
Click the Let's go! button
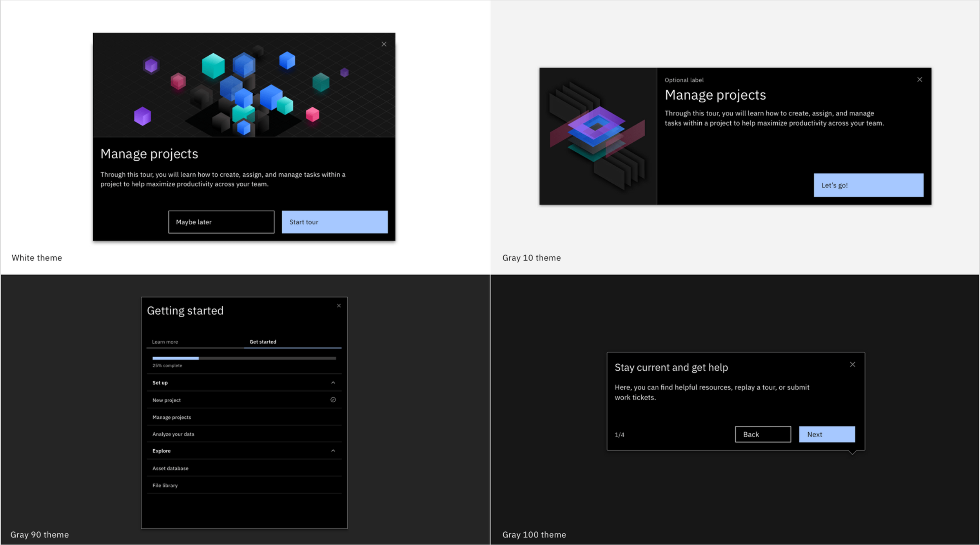pyautogui.click(x=868, y=185)
